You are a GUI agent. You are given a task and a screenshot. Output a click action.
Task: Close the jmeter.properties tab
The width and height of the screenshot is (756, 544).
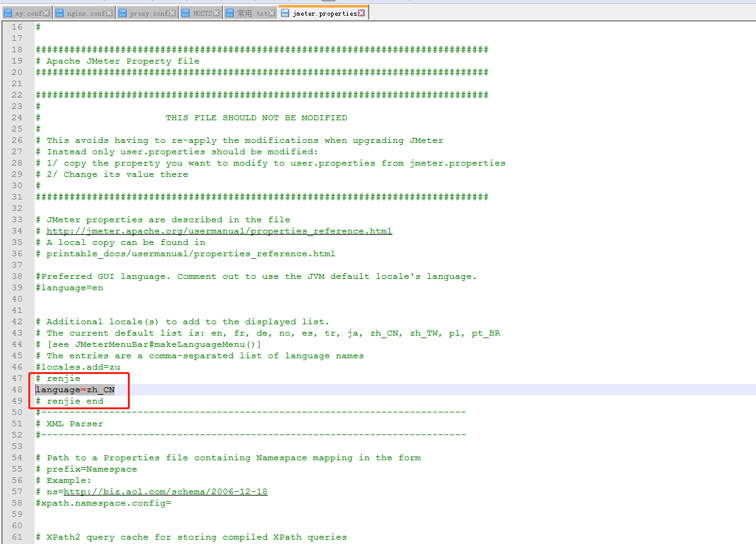tap(362, 13)
